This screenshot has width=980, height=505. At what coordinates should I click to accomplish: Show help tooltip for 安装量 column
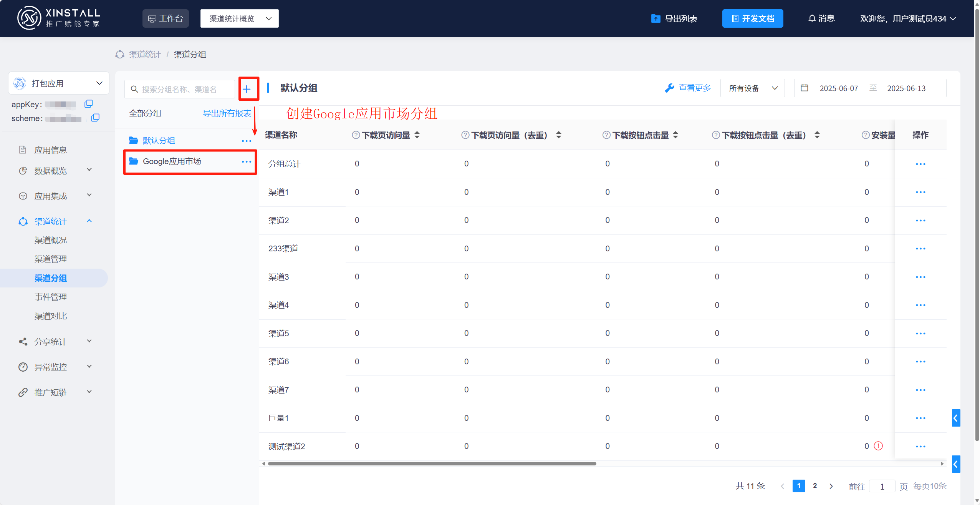(x=866, y=135)
